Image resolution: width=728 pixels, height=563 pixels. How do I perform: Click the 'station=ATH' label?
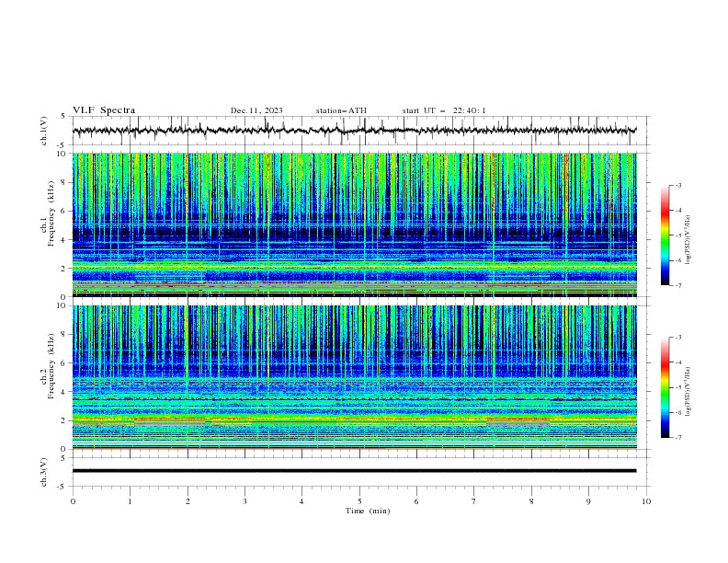341,110
